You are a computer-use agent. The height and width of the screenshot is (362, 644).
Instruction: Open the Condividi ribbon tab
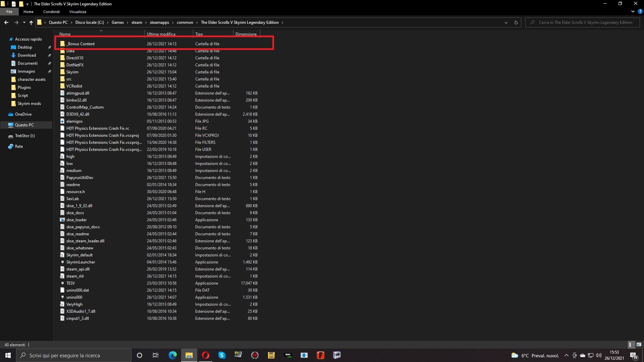(x=51, y=12)
